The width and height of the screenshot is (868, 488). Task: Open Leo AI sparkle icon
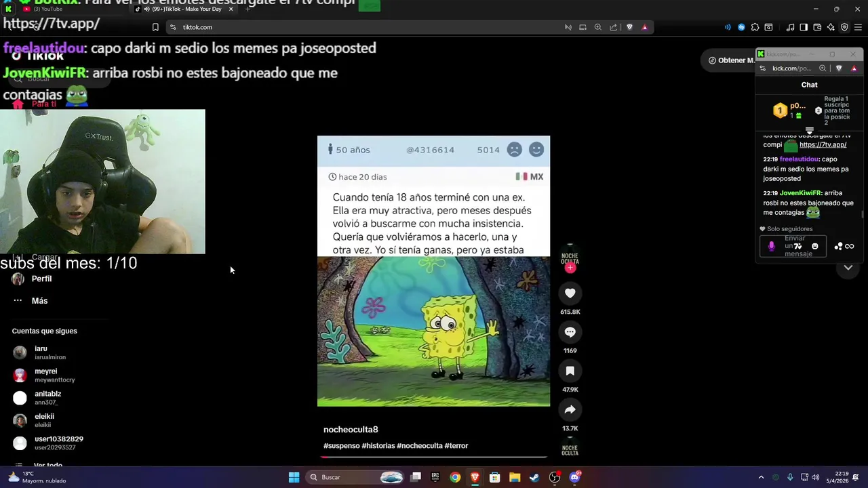coord(831,27)
